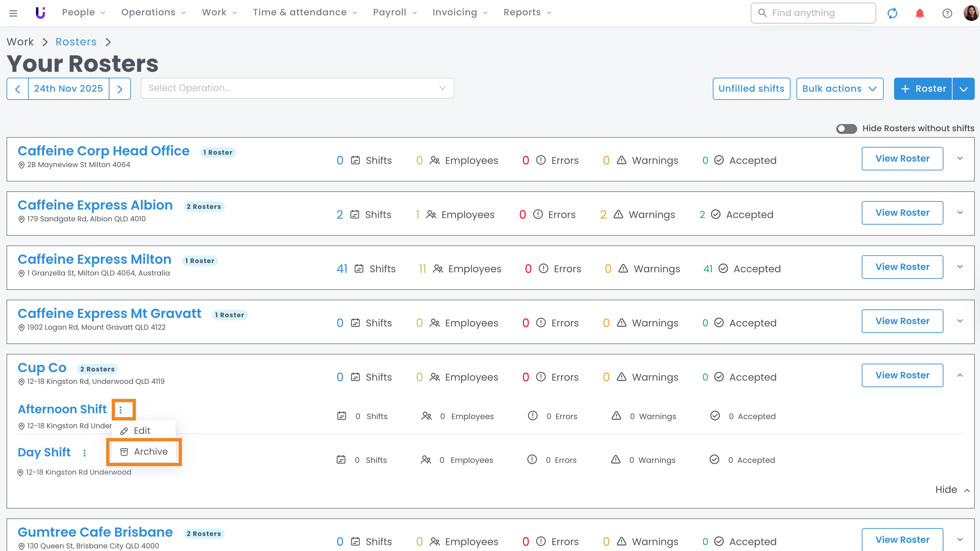Image resolution: width=980 pixels, height=551 pixels.
Task: Expand the Bulk actions dropdown
Action: (840, 88)
